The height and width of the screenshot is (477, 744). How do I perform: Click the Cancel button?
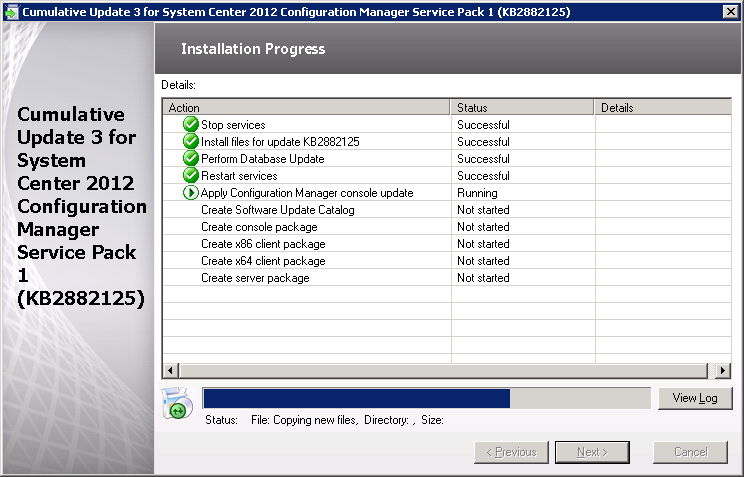690,452
